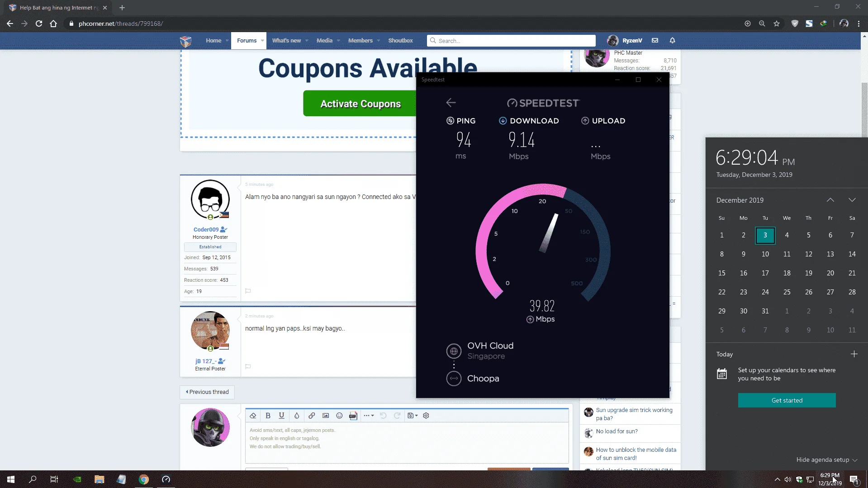868x488 pixels.
Task: Expand the Home dropdown arrow
Action: click(x=227, y=41)
